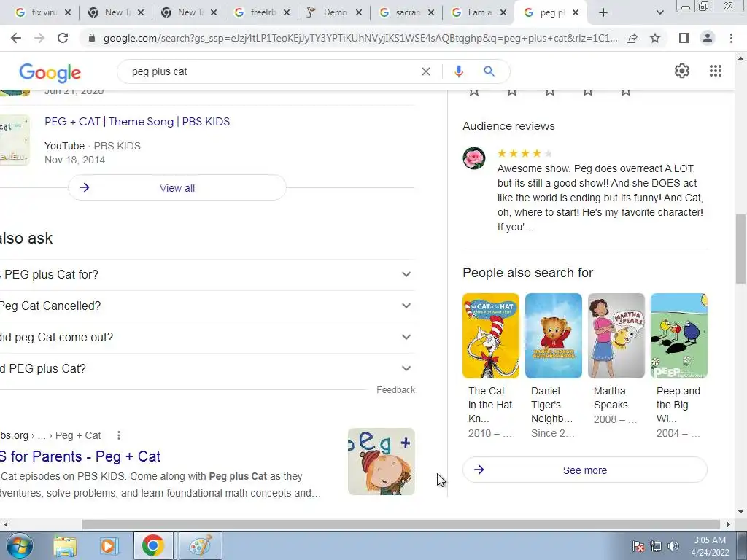Switch to the 'I am a' tab
The image size is (747, 560).
478,13
